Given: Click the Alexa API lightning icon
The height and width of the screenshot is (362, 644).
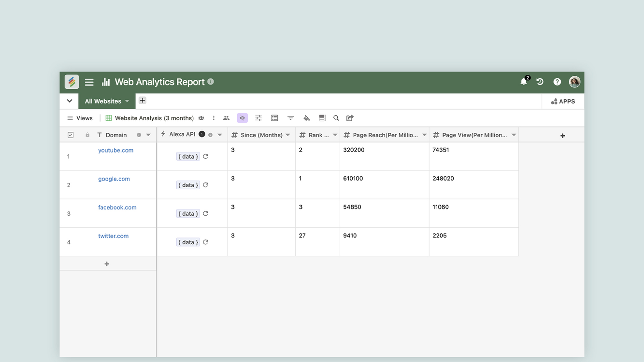Looking at the screenshot, I should coord(163,134).
